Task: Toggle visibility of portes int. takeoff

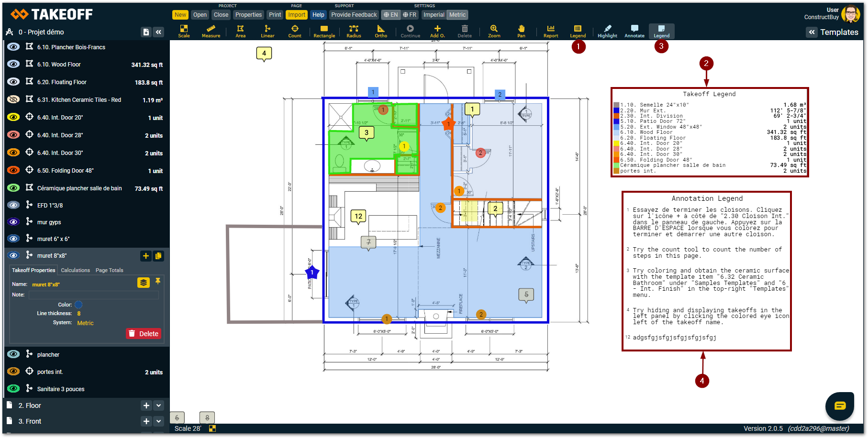Action: (x=13, y=372)
